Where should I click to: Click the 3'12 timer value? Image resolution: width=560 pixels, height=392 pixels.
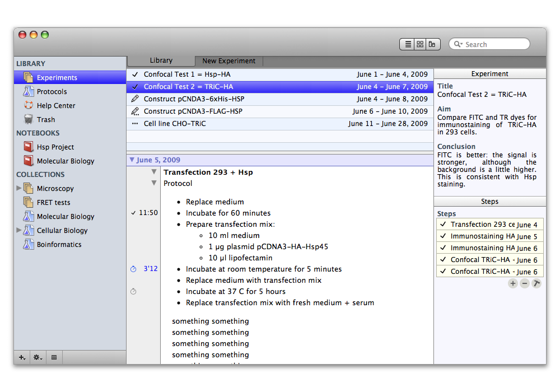(x=150, y=269)
